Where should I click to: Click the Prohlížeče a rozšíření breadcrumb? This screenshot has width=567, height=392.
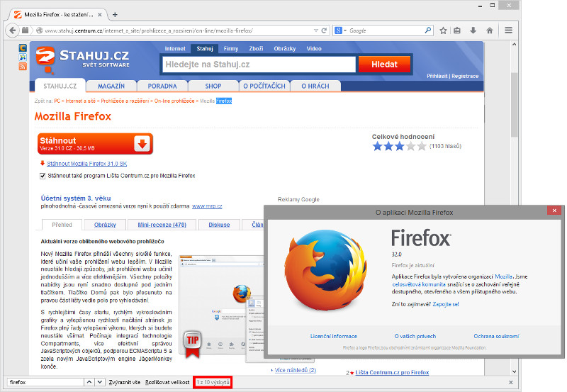coord(125,101)
